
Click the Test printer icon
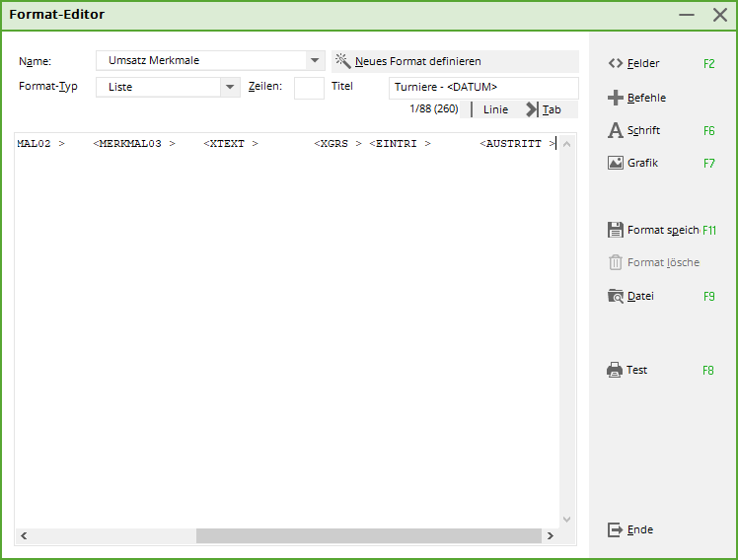616,371
